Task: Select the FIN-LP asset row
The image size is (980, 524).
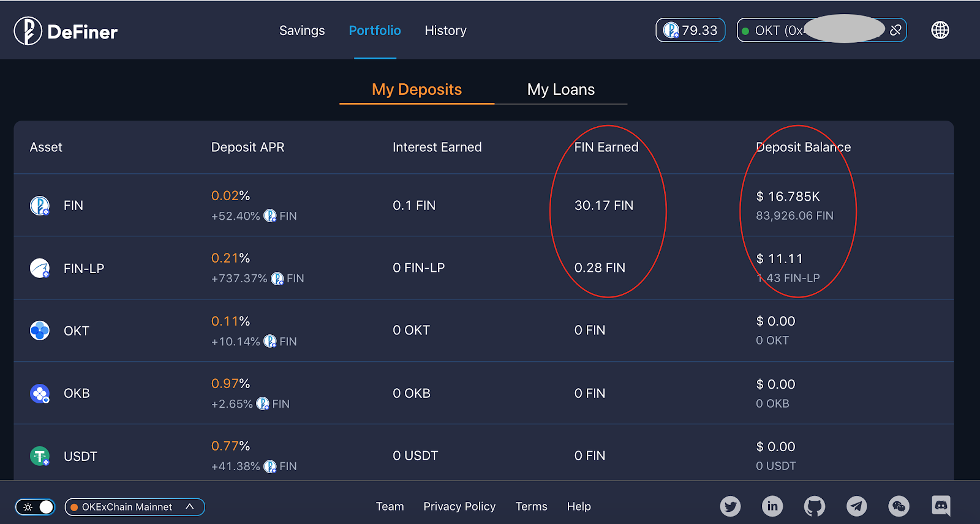Action: click(x=484, y=268)
